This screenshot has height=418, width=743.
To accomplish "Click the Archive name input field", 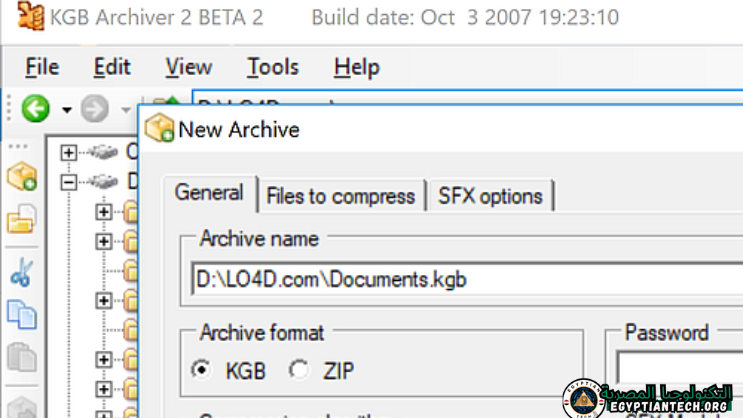I will (x=467, y=279).
